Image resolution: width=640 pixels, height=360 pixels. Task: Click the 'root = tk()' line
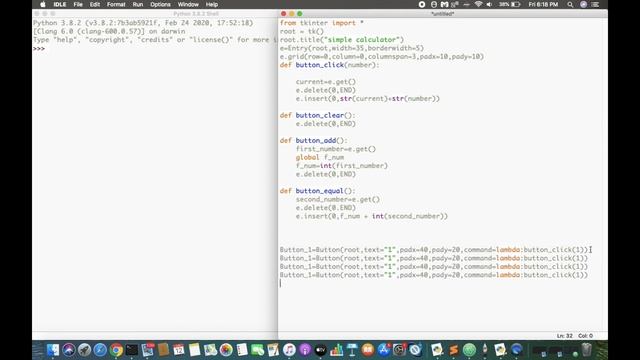pos(302,31)
